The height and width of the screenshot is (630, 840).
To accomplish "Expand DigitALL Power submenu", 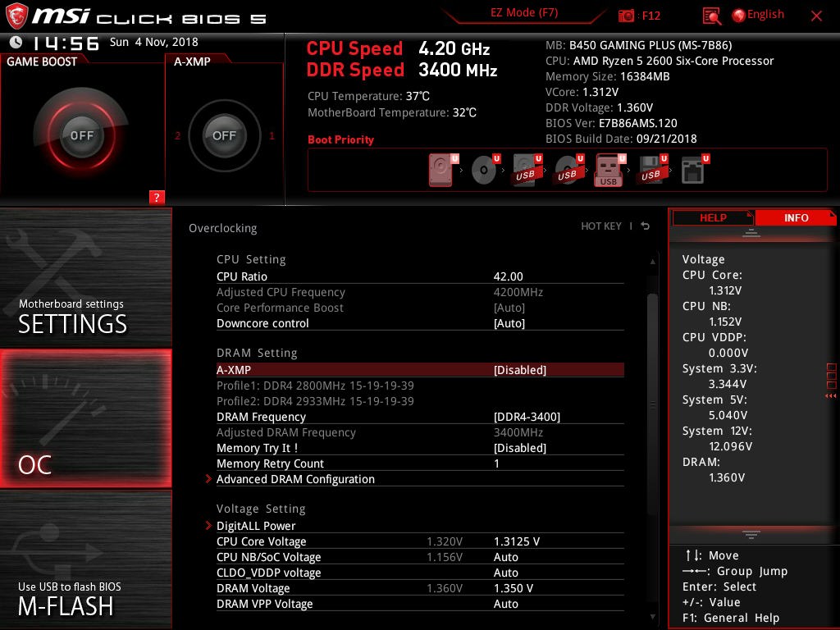I will pos(420,526).
